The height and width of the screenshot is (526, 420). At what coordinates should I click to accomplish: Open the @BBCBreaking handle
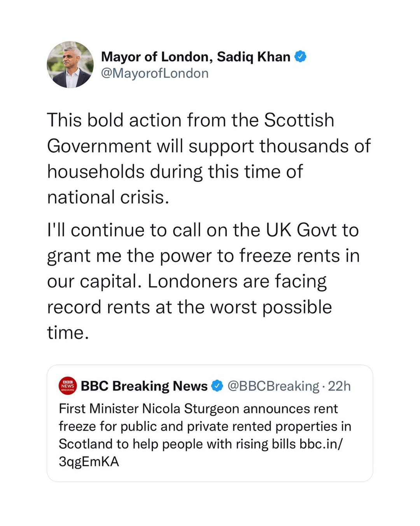click(x=273, y=386)
